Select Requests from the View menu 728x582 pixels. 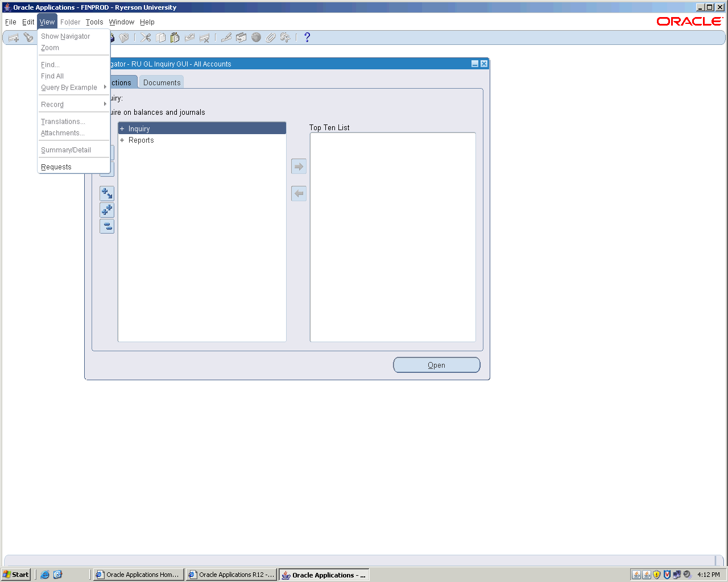point(56,167)
